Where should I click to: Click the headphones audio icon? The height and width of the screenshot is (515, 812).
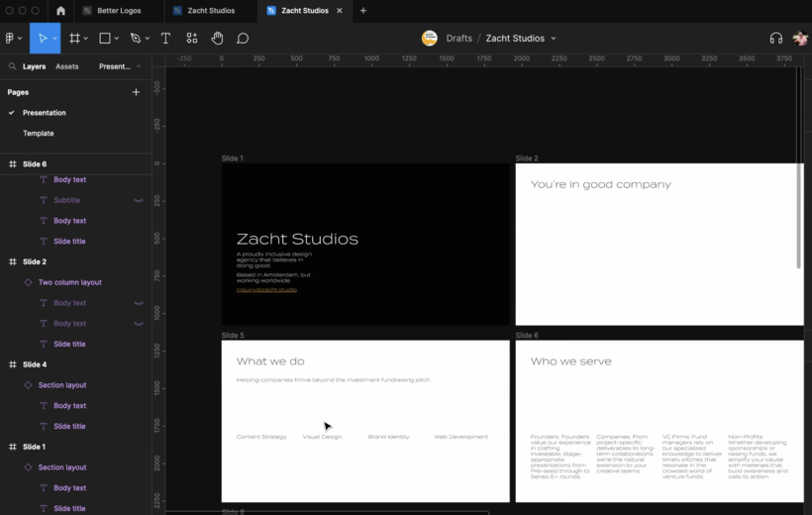tap(775, 38)
